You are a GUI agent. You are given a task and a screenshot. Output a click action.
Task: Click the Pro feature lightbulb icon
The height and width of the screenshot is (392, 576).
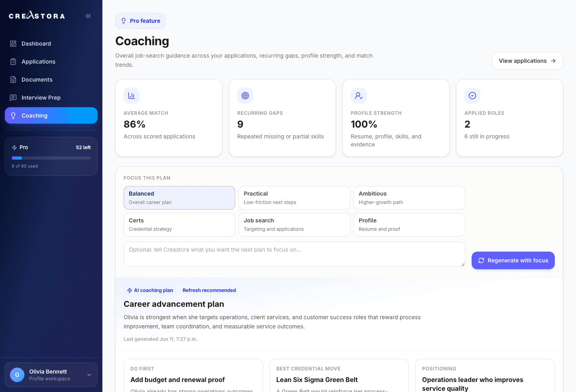point(124,21)
